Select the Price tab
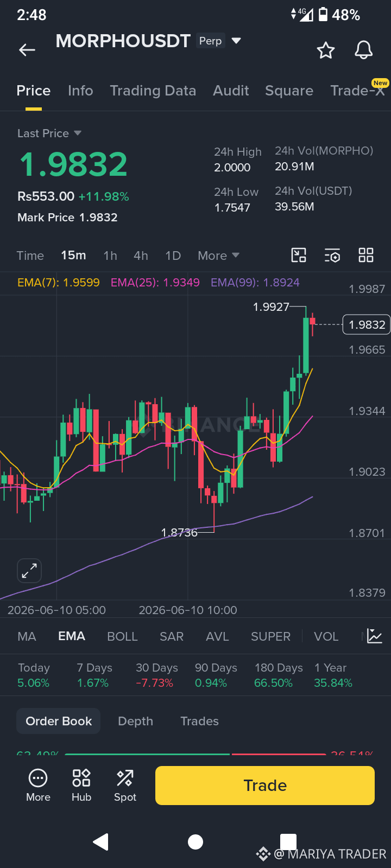 pos(34,91)
